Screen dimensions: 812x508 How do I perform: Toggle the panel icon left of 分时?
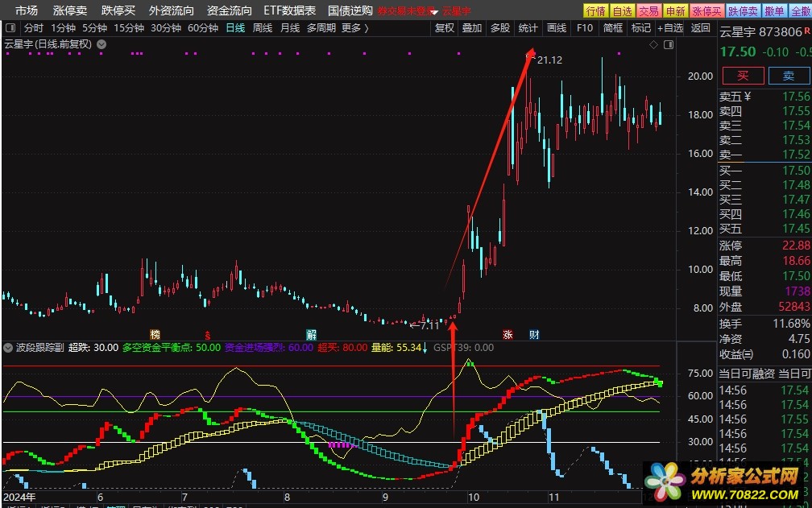click(x=10, y=28)
